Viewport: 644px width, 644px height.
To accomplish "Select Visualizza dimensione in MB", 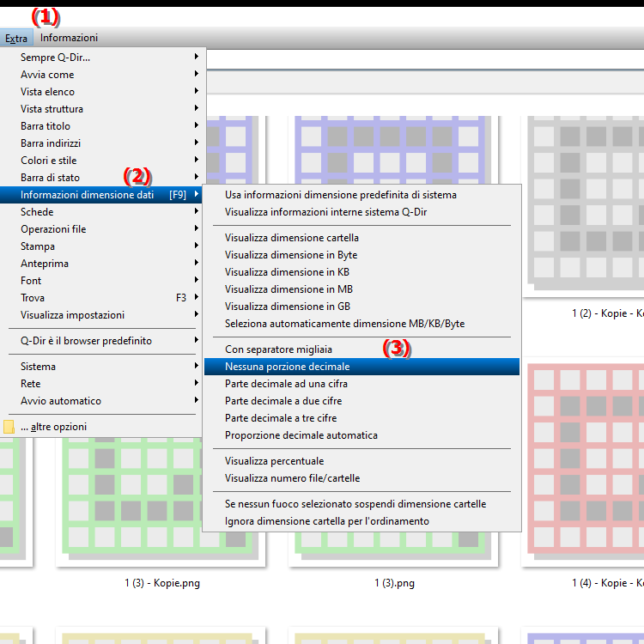I will tap(361, 289).
